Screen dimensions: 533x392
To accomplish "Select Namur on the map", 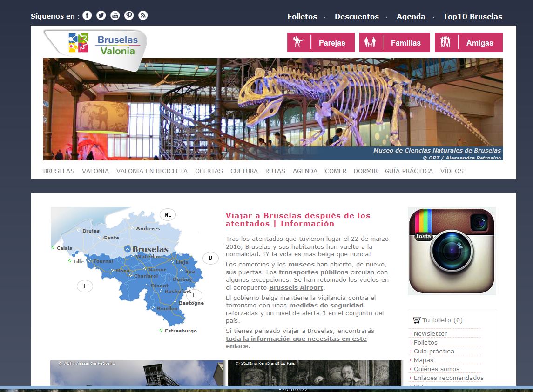I will click(157, 269).
